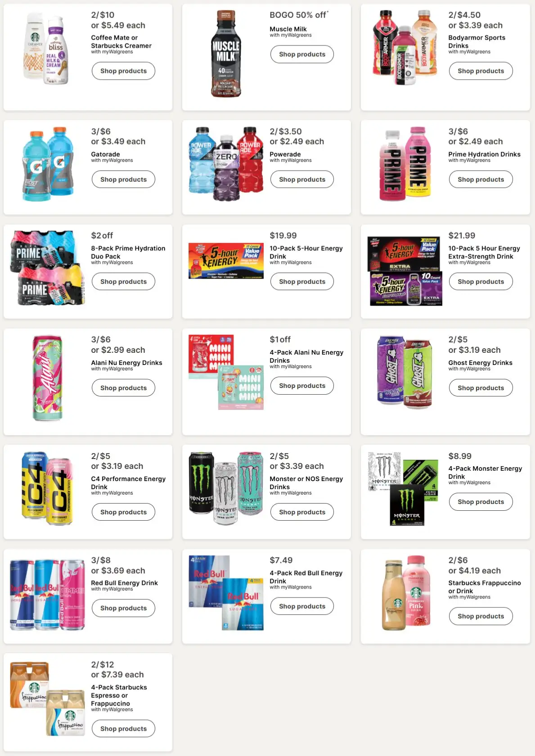Viewport: 535px width, 756px height.
Task: Shop products for 4-Pack Starbucks Espresso
Action: (x=123, y=729)
